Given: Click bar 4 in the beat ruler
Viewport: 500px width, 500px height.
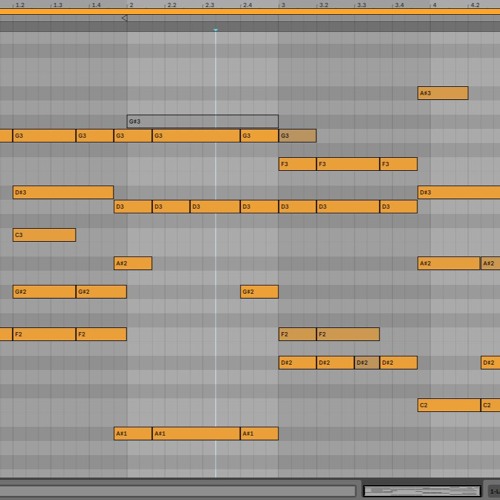Looking at the screenshot, I should [435, 5].
